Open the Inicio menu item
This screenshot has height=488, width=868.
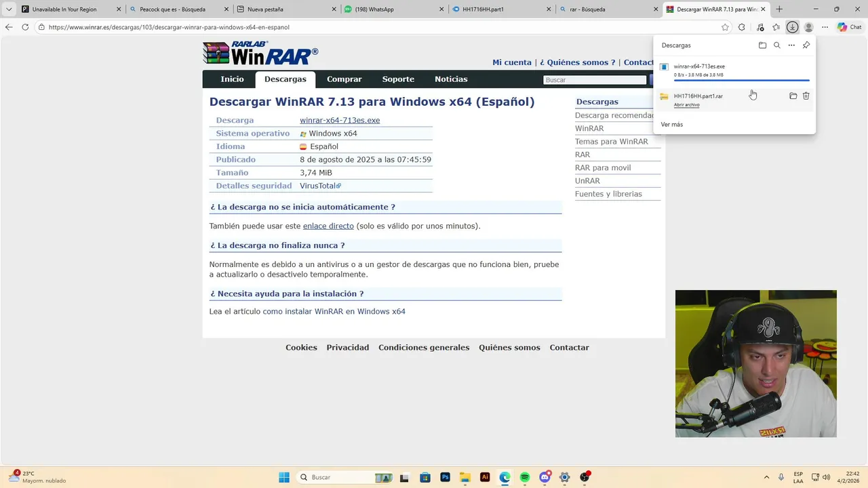(x=232, y=79)
